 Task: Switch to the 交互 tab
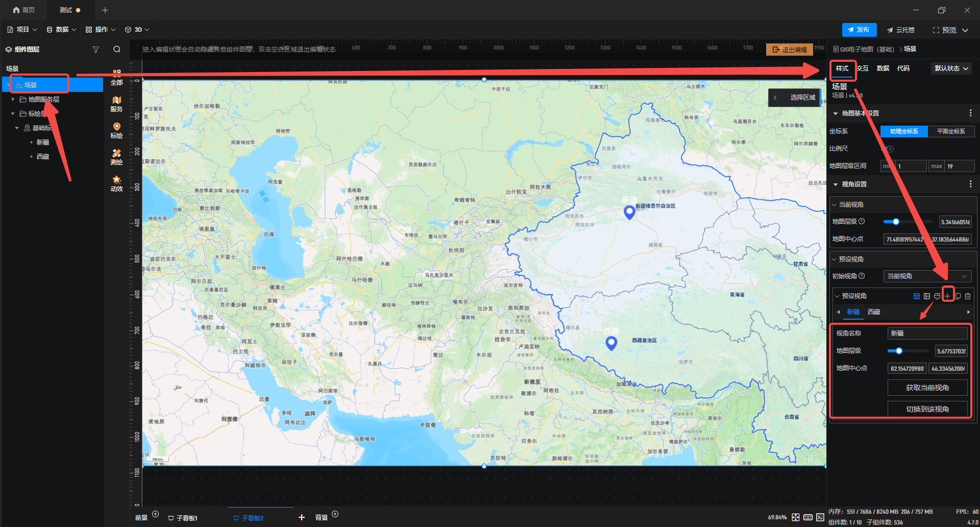[x=863, y=68]
